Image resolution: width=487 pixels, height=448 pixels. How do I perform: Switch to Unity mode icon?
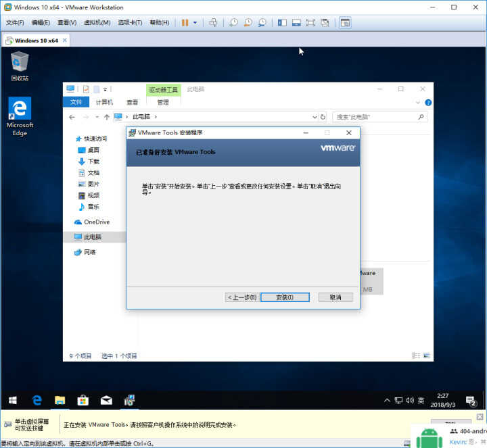tap(325, 23)
